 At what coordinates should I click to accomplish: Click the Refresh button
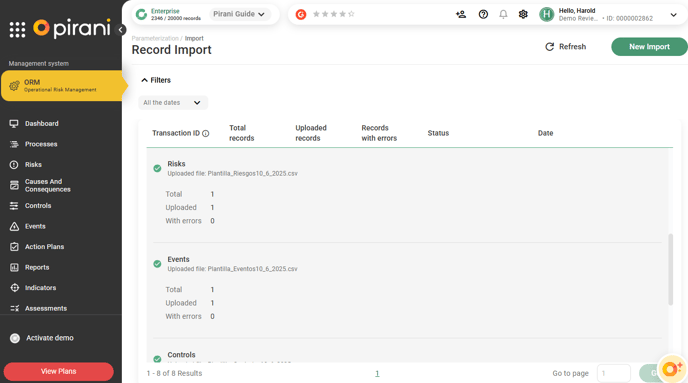tap(566, 47)
